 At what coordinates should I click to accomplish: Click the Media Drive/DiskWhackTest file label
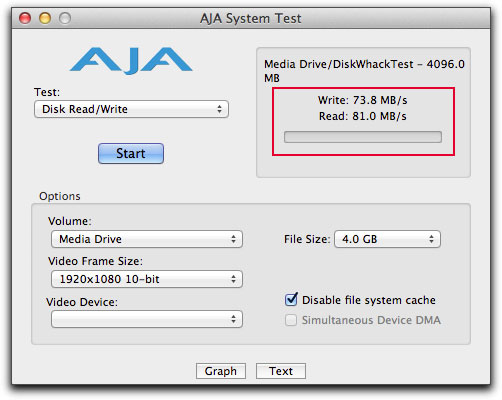click(x=364, y=71)
